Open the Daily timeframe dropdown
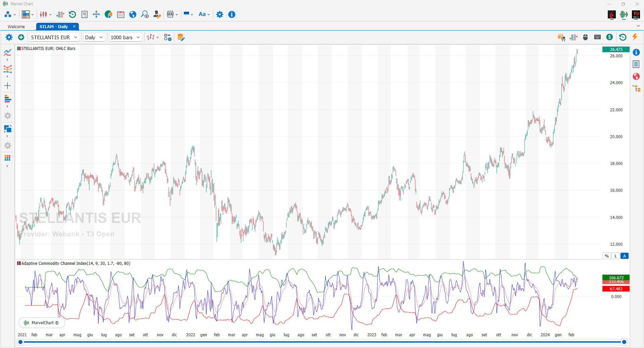The width and height of the screenshot is (644, 348). [x=94, y=37]
